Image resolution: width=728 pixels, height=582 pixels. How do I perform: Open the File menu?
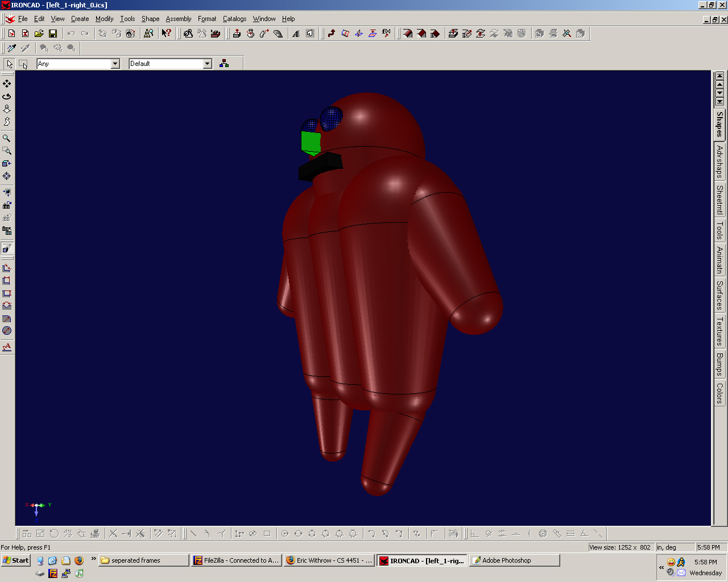click(23, 19)
